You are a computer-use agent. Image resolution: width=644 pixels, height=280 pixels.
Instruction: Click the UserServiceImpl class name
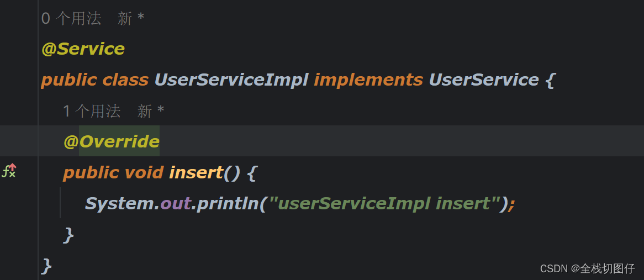tap(231, 80)
